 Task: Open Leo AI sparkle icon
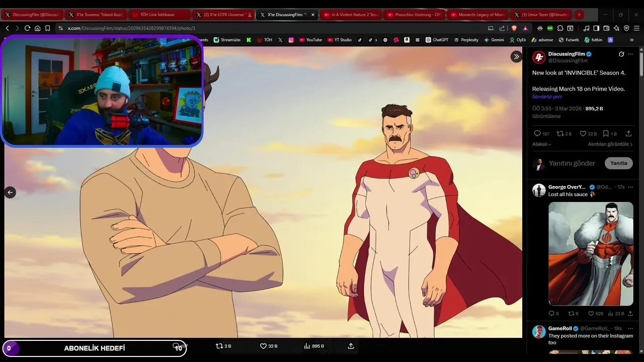[616, 28]
